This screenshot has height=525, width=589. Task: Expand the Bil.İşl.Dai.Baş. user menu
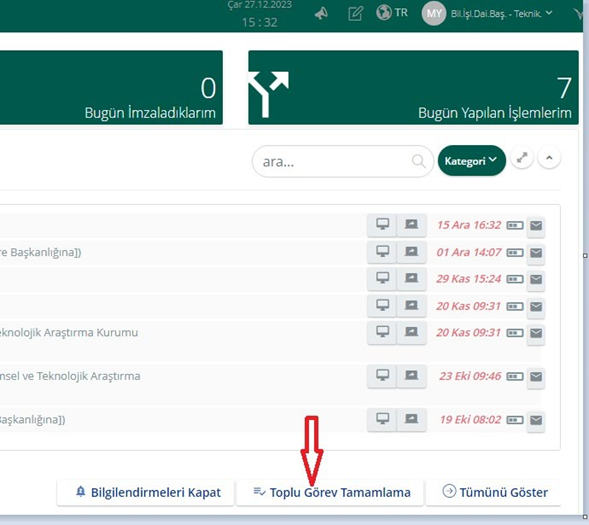488,14
